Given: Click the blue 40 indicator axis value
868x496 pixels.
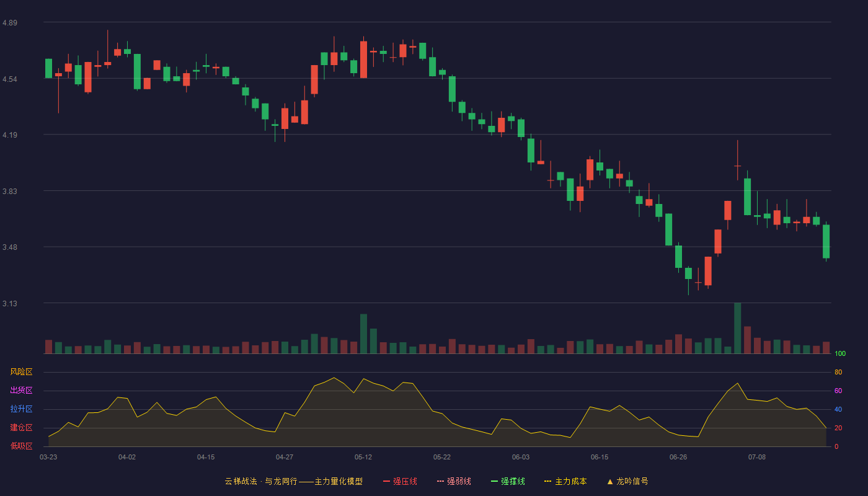Looking at the screenshot, I should click(838, 409).
